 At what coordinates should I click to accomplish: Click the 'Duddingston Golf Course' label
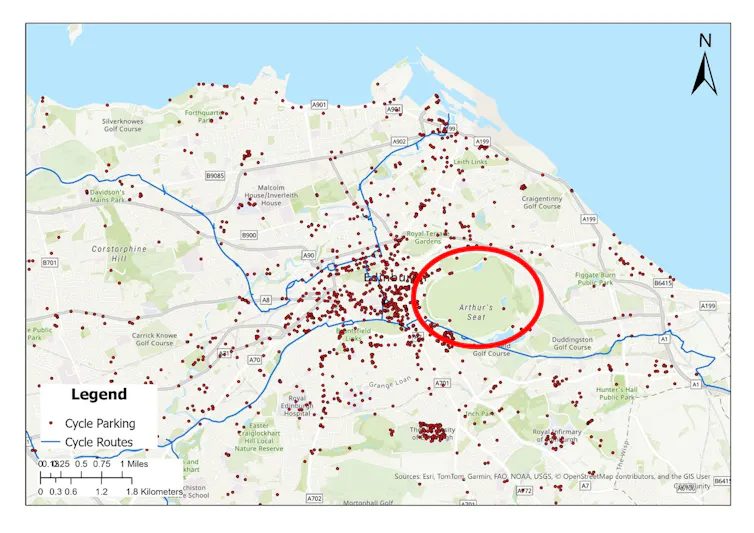click(x=572, y=343)
